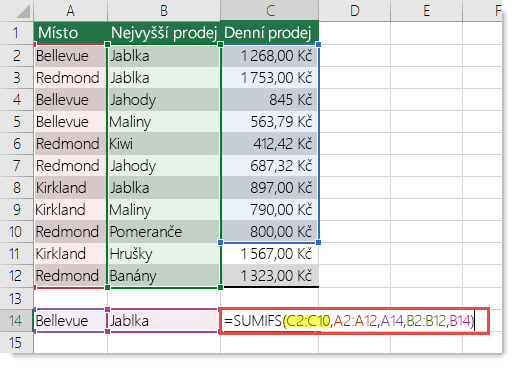
Task: Select row 14 header
Action: [17, 320]
